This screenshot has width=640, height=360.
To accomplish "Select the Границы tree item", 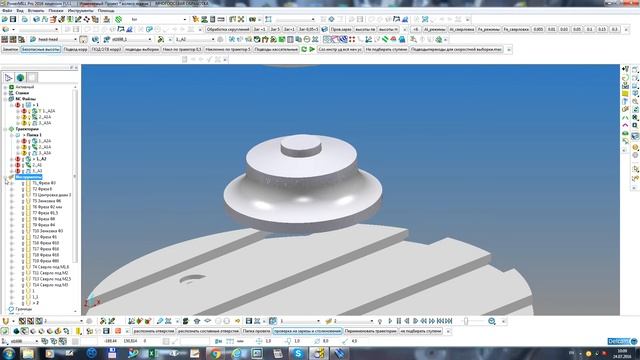I will point(23,309).
